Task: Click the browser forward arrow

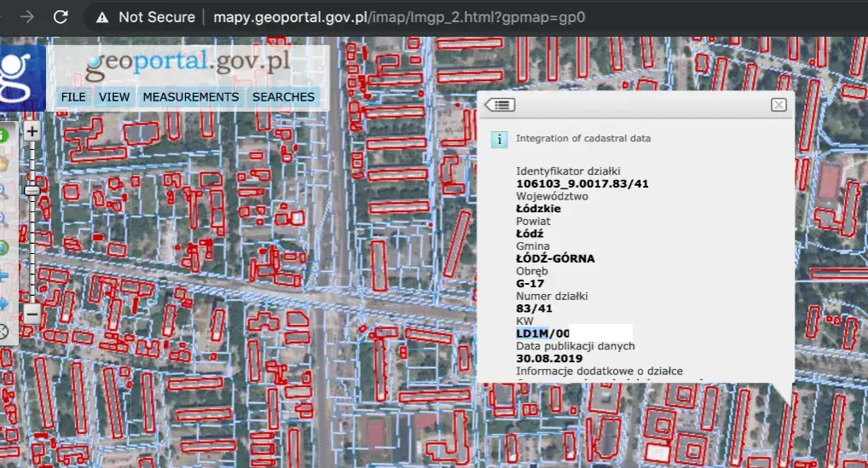Action: pos(28,17)
